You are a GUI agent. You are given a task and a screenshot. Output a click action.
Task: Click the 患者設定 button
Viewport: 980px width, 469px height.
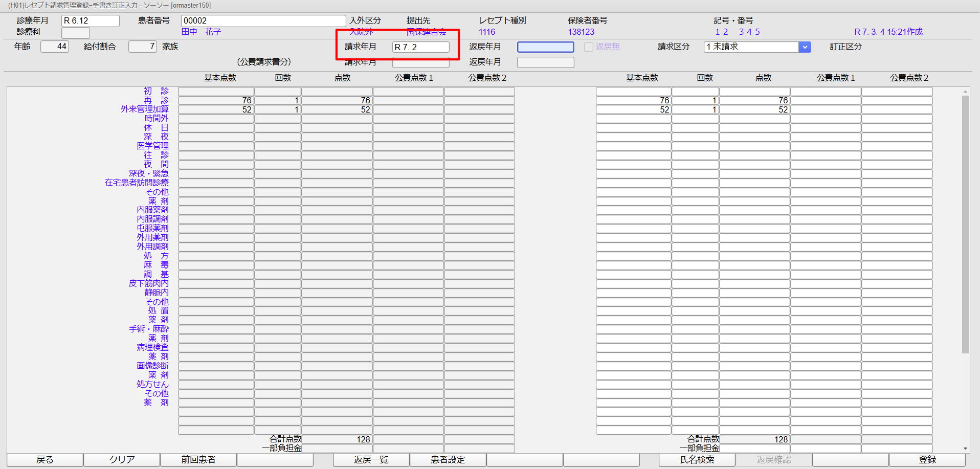tap(448, 459)
